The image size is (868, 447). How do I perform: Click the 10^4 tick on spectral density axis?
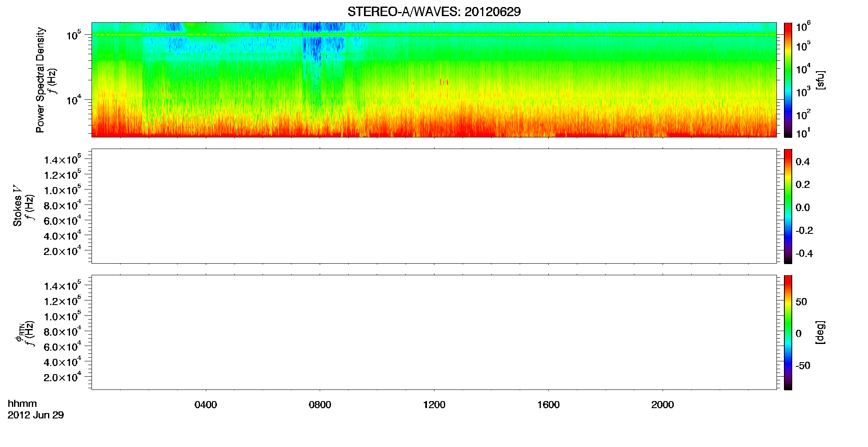click(x=73, y=100)
